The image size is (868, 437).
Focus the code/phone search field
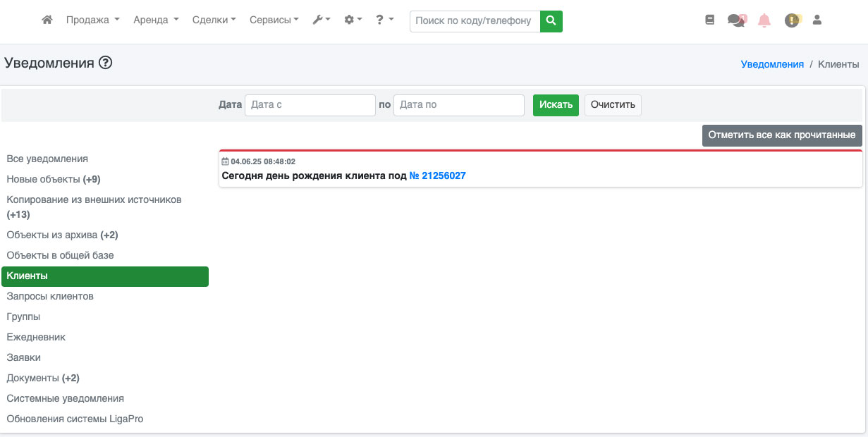click(x=475, y=21)
